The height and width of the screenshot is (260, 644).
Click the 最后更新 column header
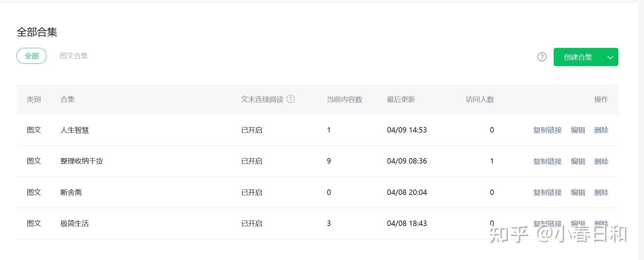[401, 99]
